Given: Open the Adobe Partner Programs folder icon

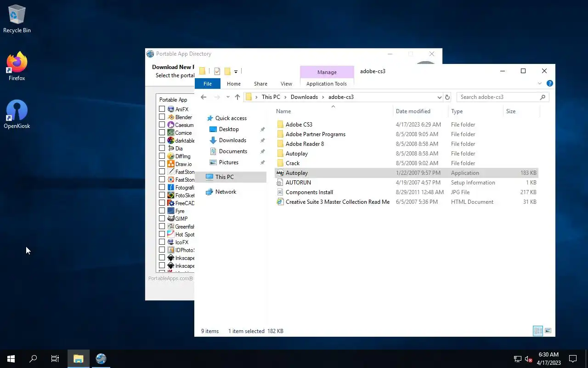Looking at the screenshot, I should click(280, 134).
